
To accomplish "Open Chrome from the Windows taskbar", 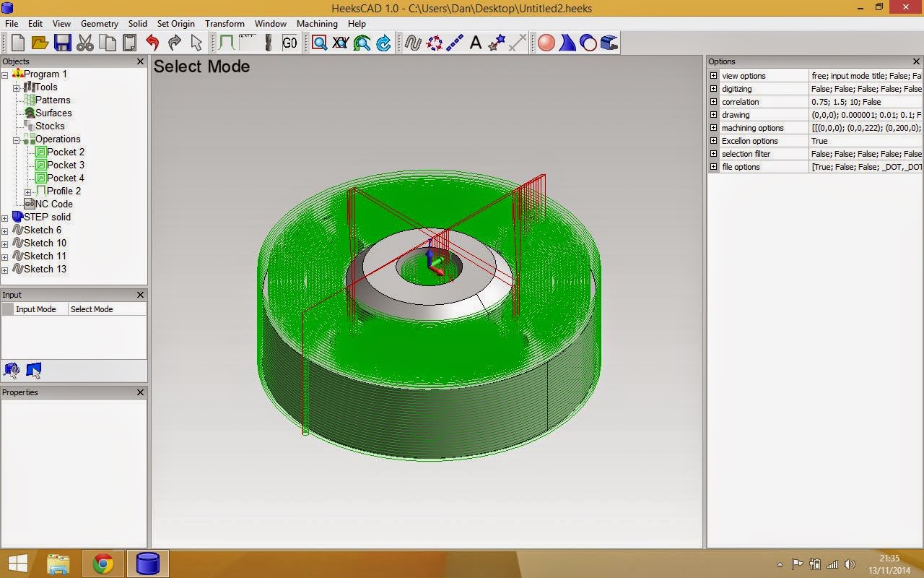I will [x=103, y=564].
